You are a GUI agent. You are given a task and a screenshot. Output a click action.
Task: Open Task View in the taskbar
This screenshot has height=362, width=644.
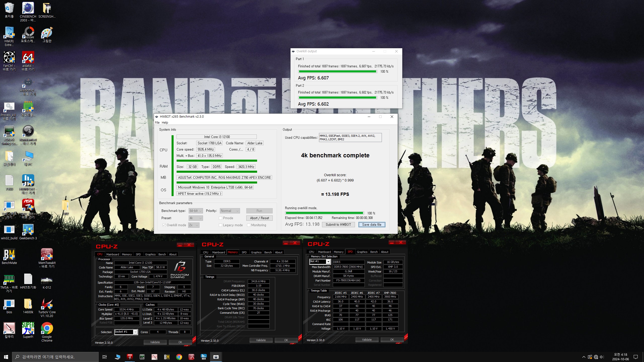105,357
